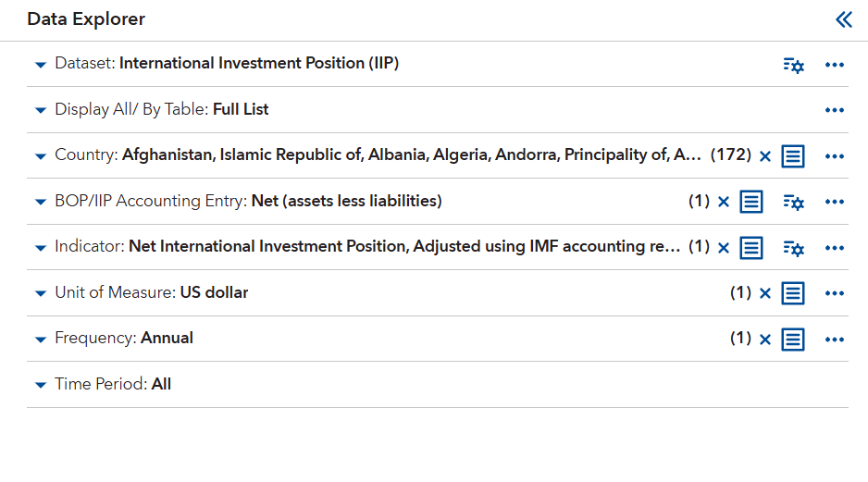
Task: Clear the Country selections
Action: 765,156
